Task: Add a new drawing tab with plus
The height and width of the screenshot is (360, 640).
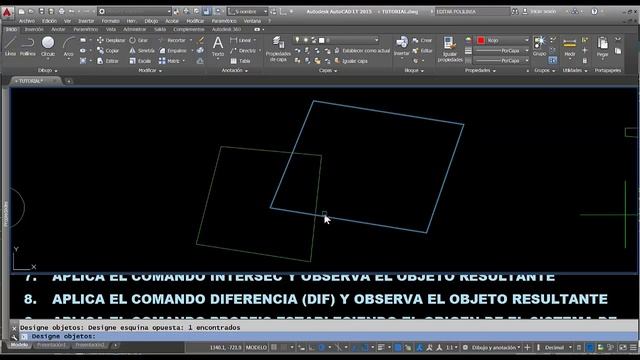Action: tap(69, 81)
